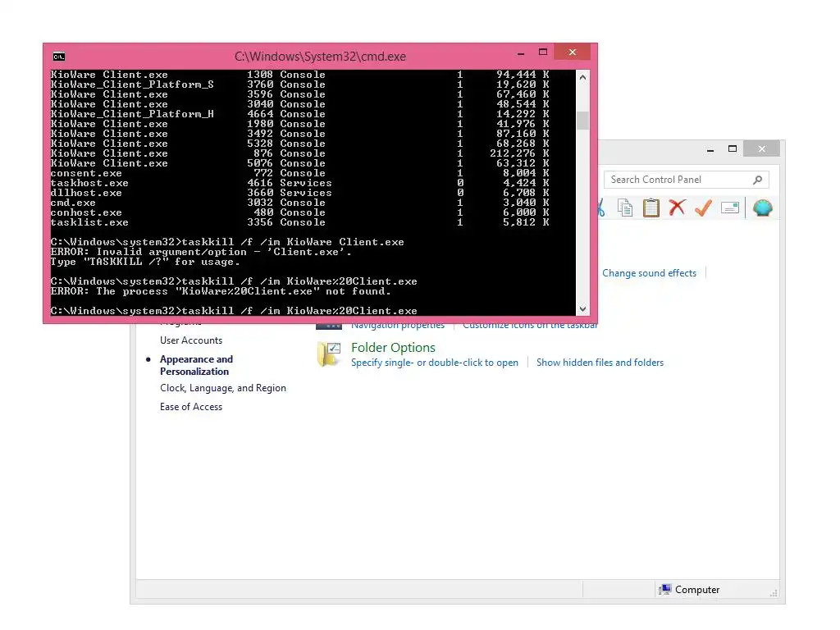
Task: Click the cmd title text C:\Windows\System32\cmd.exe
Action: tap(320, 57)
